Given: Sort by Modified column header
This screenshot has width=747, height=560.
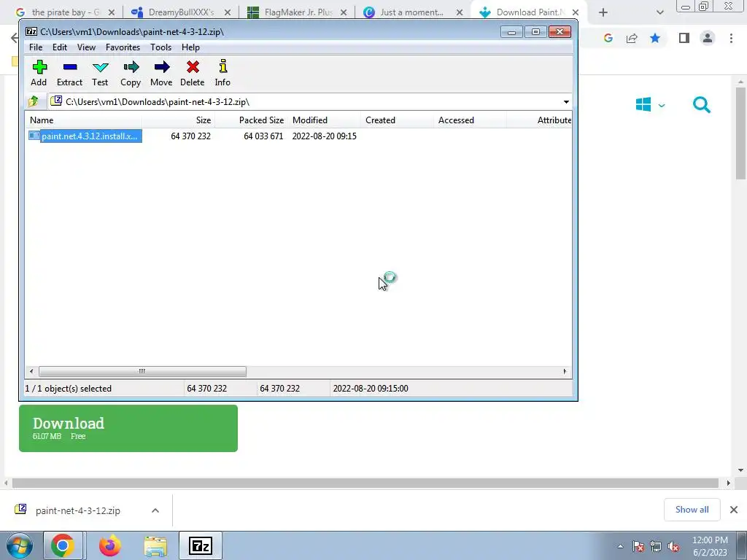Looking at the screenshot, I should coord(325,120).
